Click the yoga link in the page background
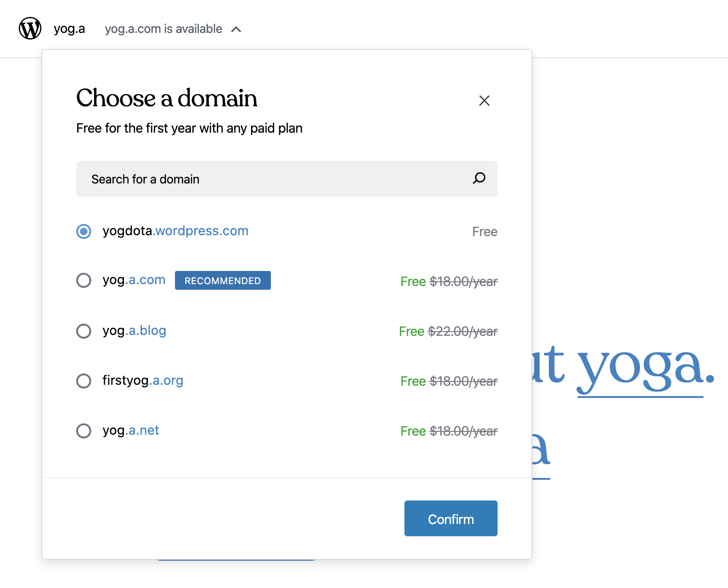The image size is (728, 588). tap(643, 368)
